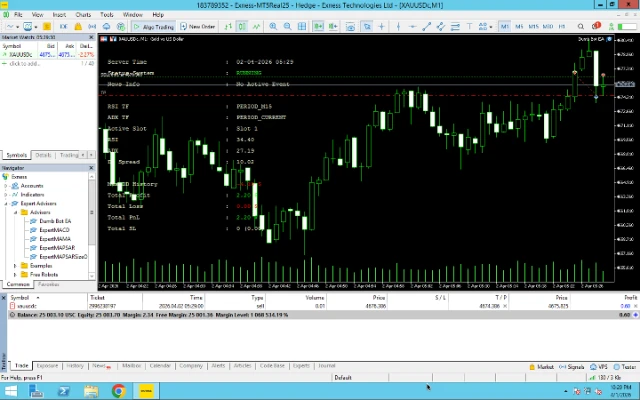
Task: Select the trendline drawing tool
Action: (x=427, y=27)
